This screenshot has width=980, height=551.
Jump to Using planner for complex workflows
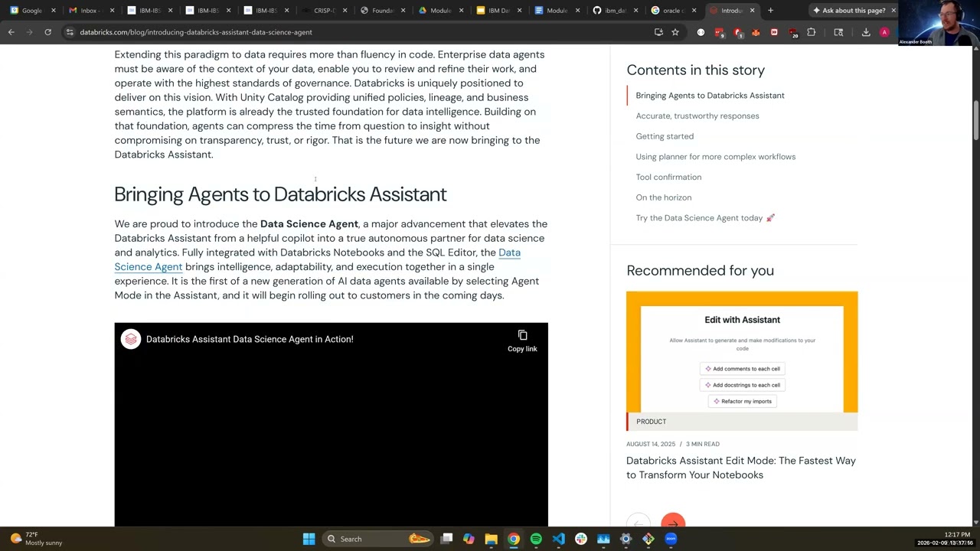[715, 157]
